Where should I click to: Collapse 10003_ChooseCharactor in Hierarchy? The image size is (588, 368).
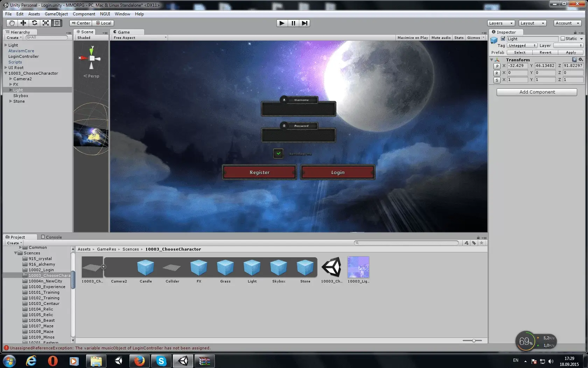(6, 73)
